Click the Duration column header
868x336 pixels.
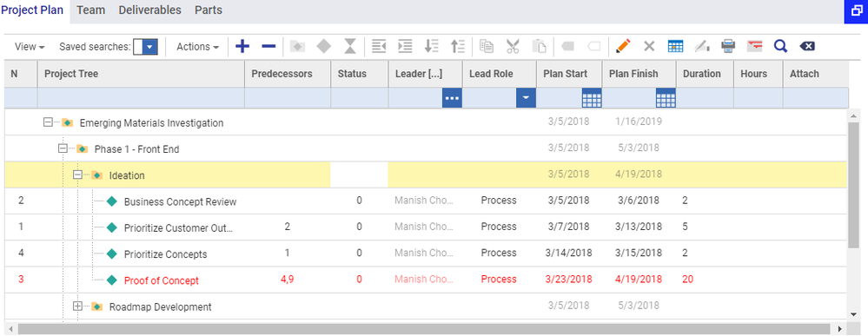[x=705, y=74]
